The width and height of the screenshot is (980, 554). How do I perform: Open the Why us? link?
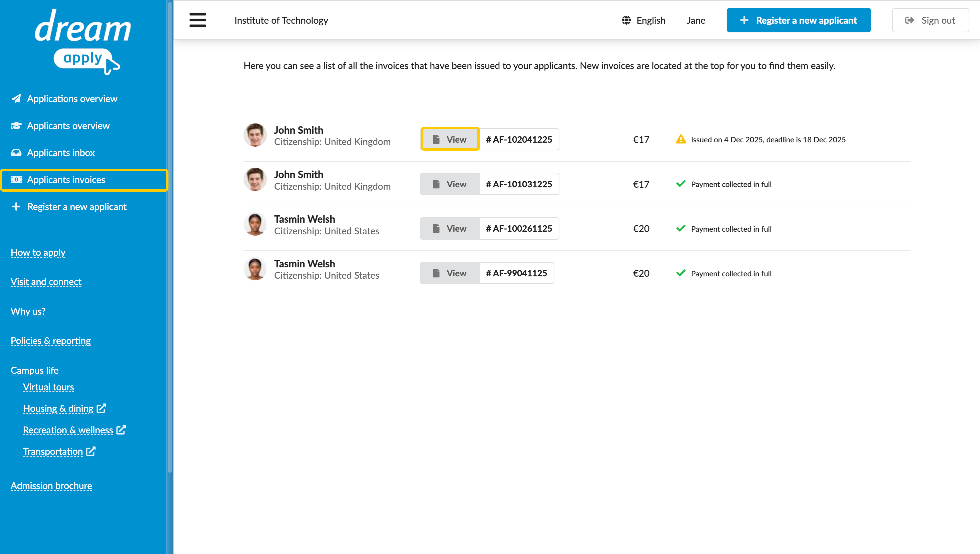(28, 311)
